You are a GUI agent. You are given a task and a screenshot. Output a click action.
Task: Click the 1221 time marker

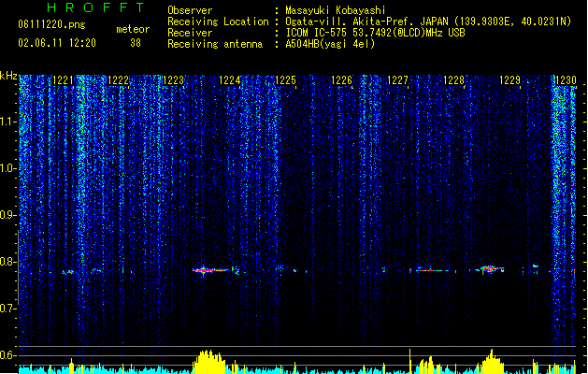[63, 80]
